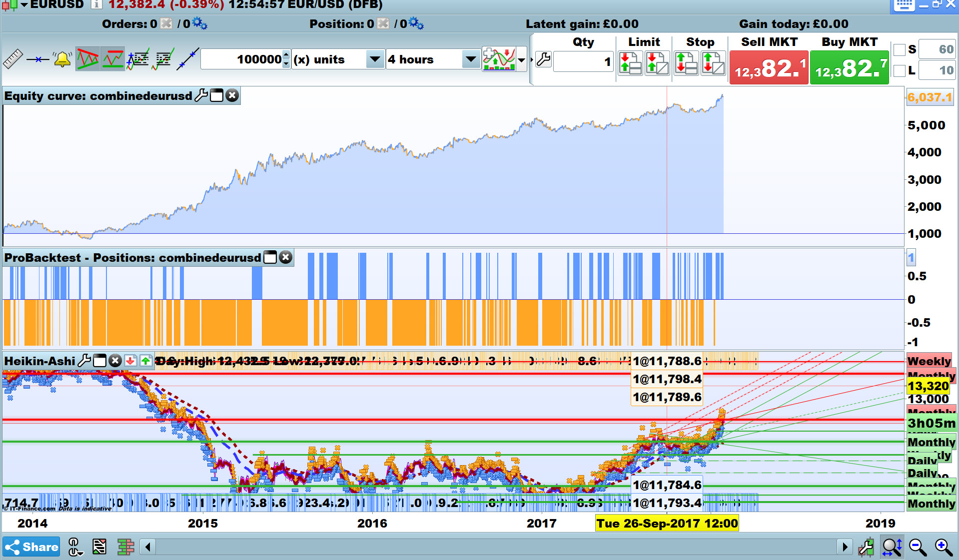The width and height of the screenshot is (959, 560).
Task: Enable the L limit checkbox
Action: (900, 70)
